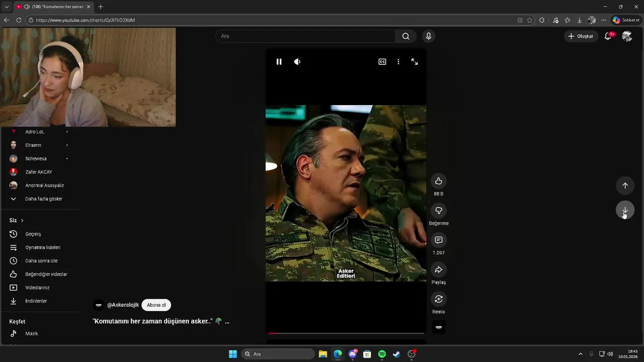644x362 pixels.
Task: Open the Siz section chevron
Action: coord(22,220)
